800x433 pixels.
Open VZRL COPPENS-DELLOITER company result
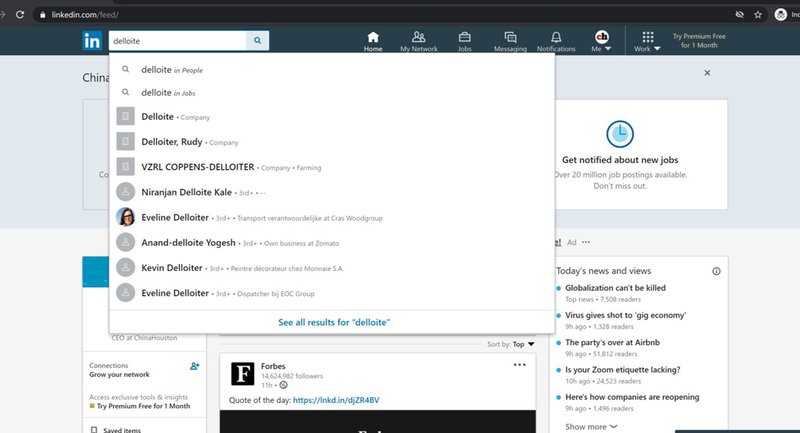pyautogui.click(x=332, y=167)
